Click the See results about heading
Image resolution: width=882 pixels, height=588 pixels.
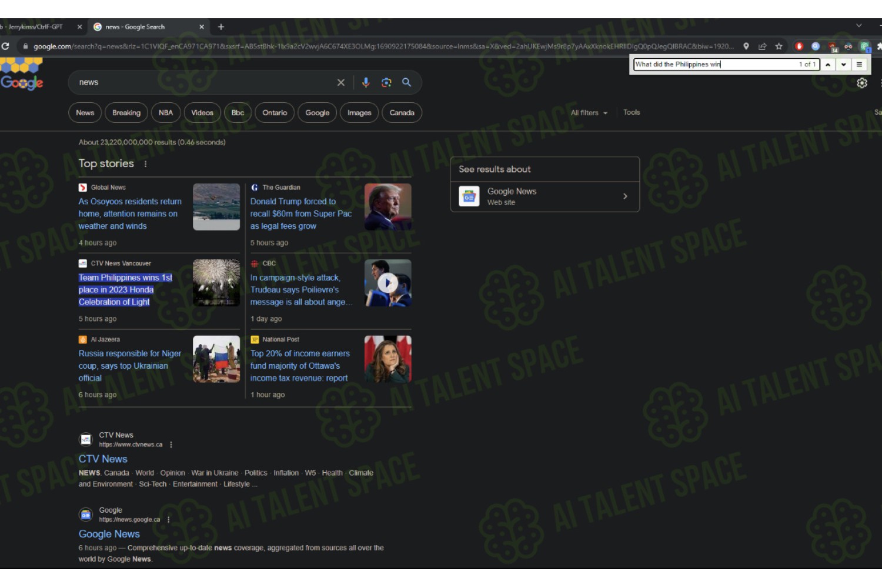[495, 169]
